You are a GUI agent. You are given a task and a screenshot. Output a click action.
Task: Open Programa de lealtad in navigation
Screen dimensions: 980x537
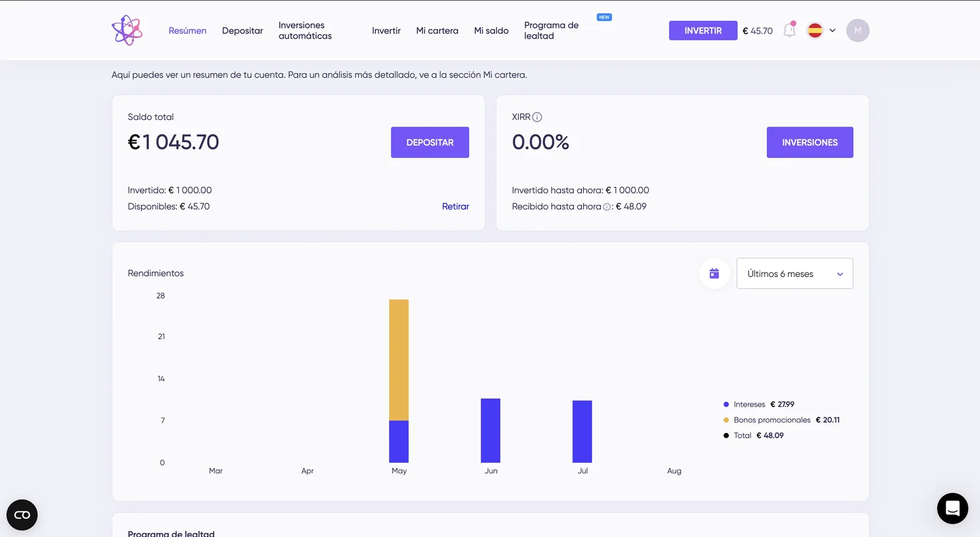coord(551,31)
